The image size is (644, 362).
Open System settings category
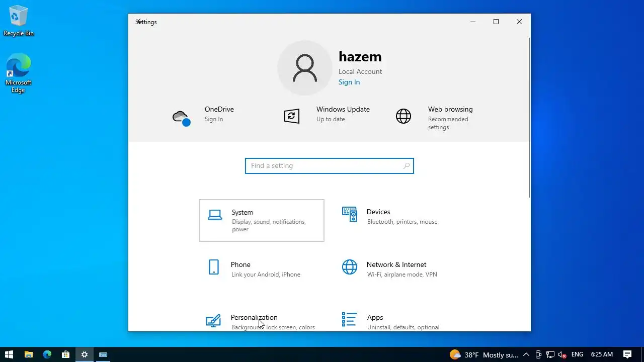pyautogui.click(x=262, y=220)
